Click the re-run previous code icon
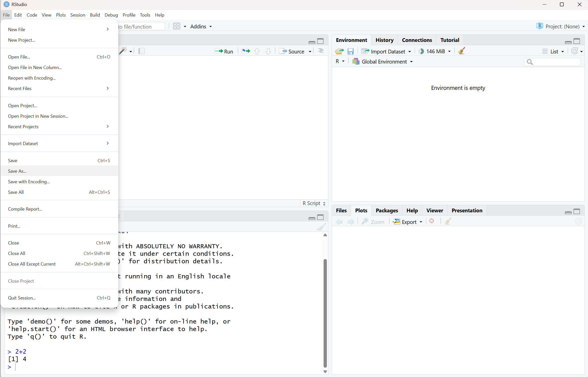 (246, 51)
